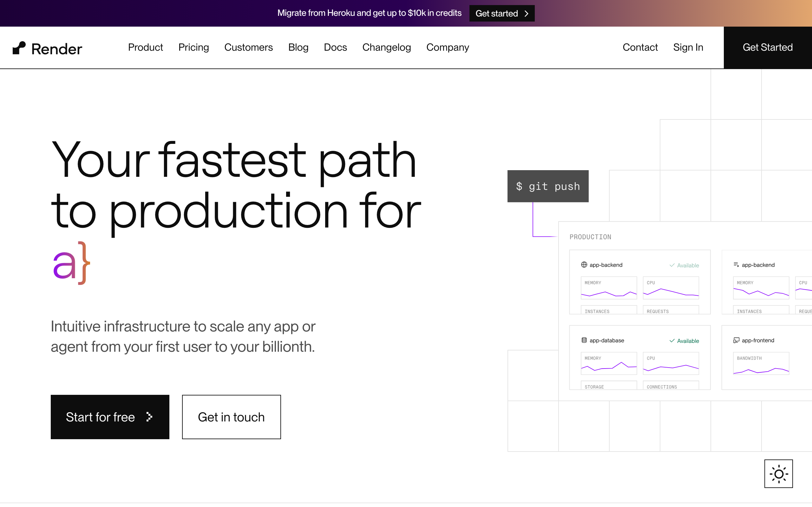The width and height of the screenshot is (812, 507).
Task: Expand the Company nav menu
Action: [447, 47]
